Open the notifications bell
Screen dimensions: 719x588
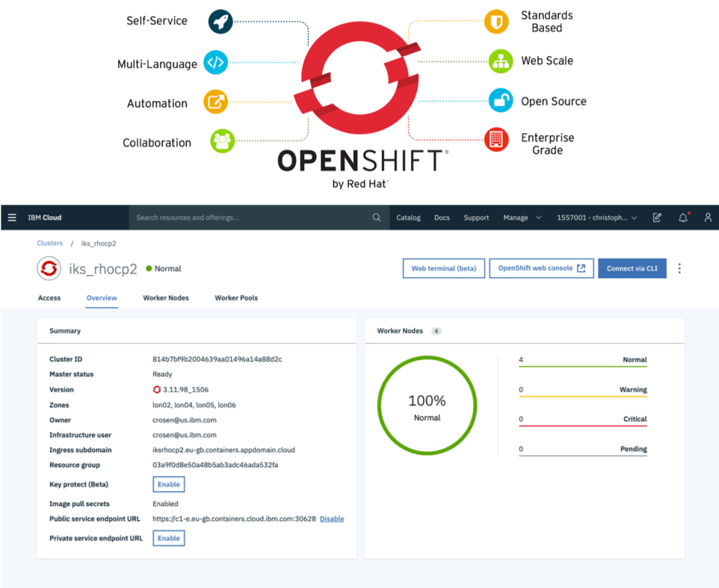tap(683, 217)
